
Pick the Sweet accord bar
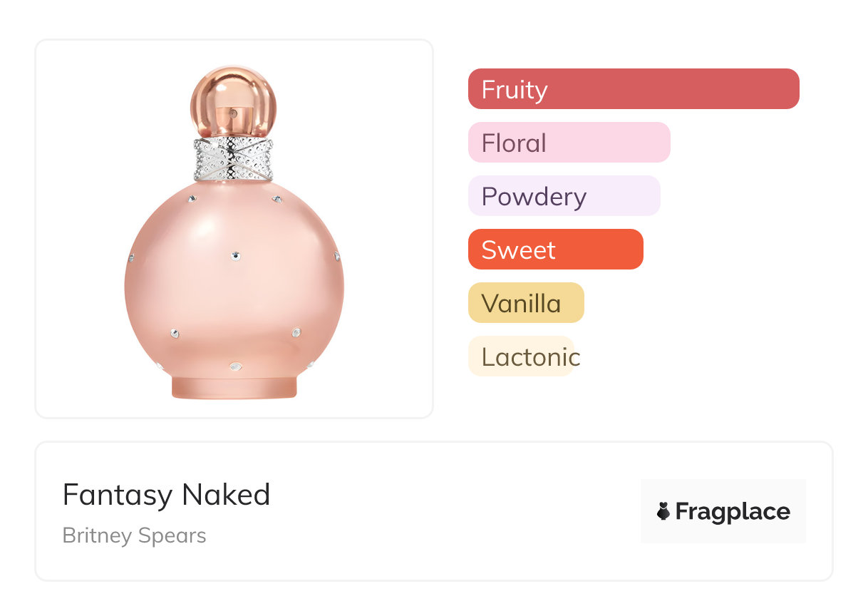point(555,250)
